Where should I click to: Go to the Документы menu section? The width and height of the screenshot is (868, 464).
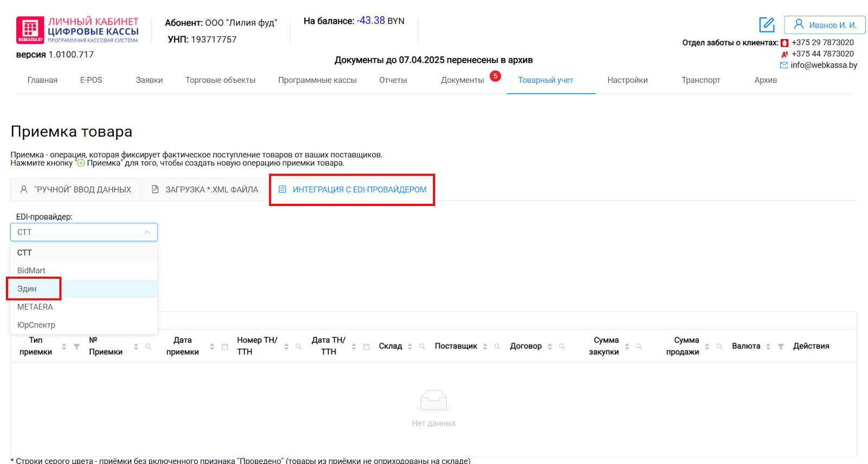pyautogui.click(x=462, y=80)
